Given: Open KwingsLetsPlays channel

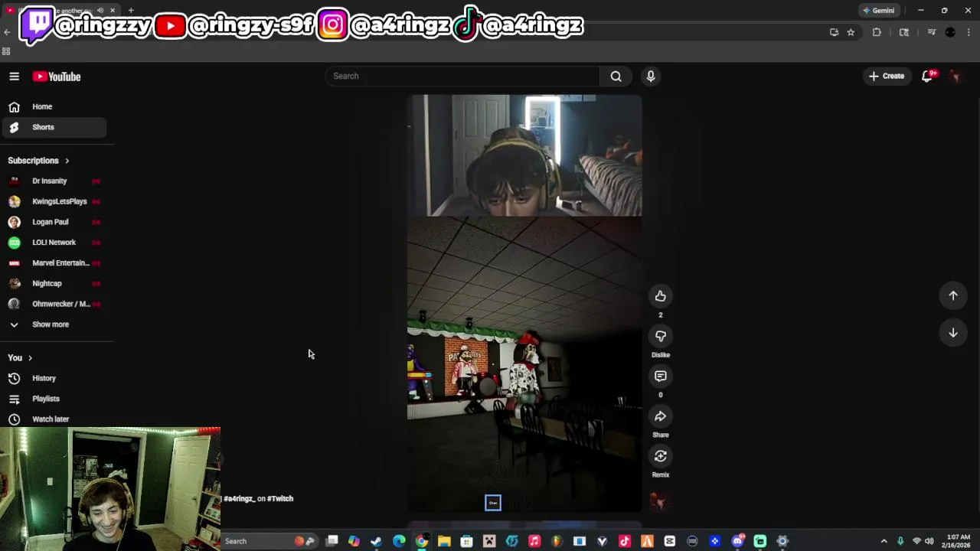Looking at the screenshot, I should [x=54, y=201].
